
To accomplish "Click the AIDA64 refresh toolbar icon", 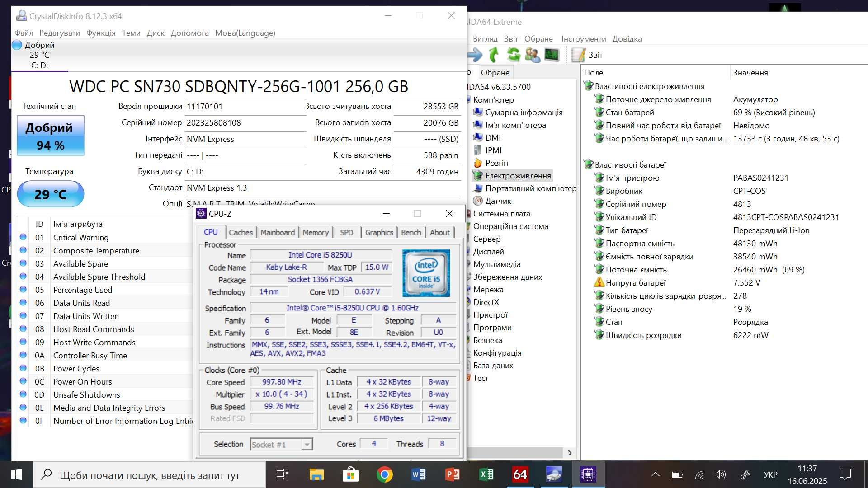I will pyautogui.click(x=514, y=55).
